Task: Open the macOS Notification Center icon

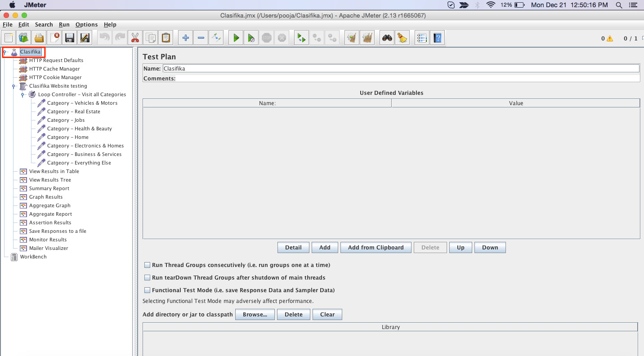Action: point(634,5)
